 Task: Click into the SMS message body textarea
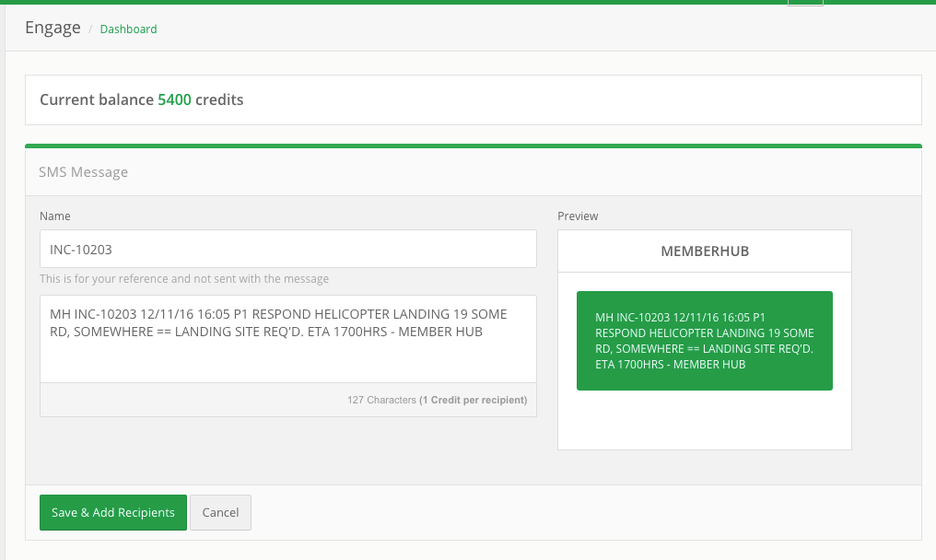coord(288,339)
